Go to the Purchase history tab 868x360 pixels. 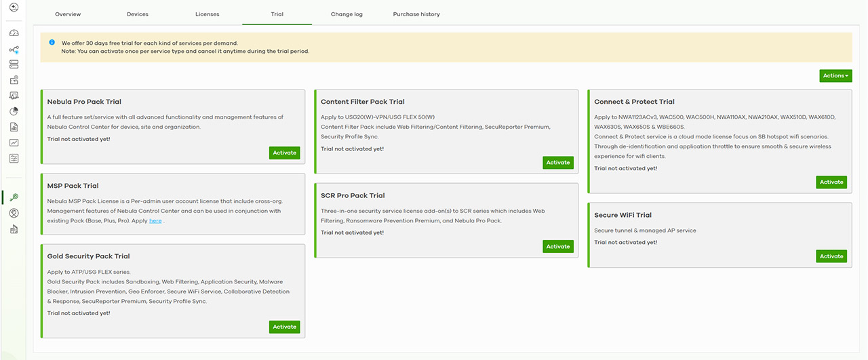(416, 14)
